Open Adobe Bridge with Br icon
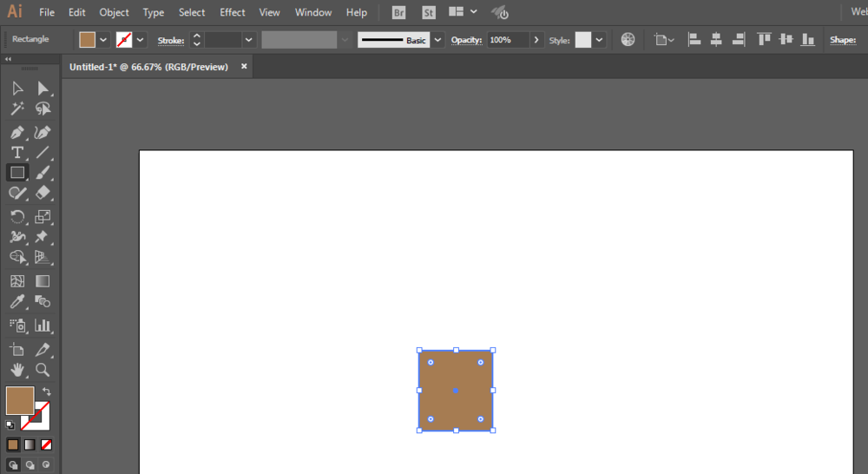The image size is (868, 474). [398, 13]
